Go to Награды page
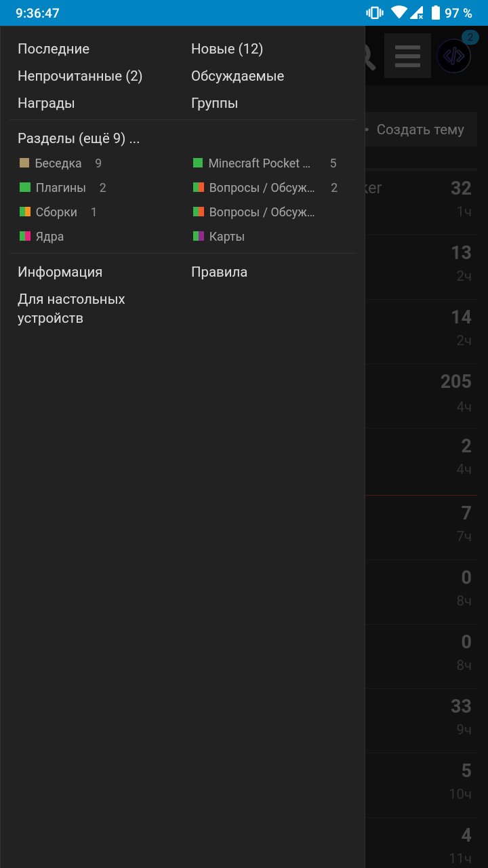 (46, 103)
